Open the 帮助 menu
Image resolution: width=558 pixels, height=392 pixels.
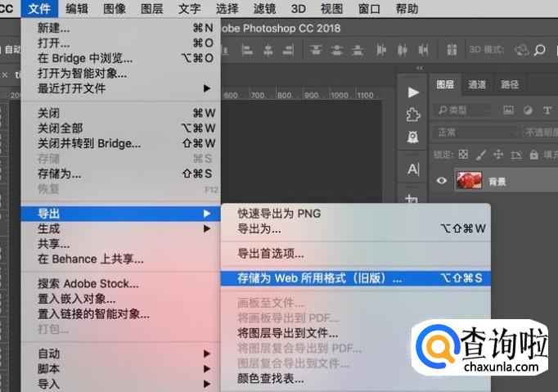pyautogui.click(x=407, y=8)
